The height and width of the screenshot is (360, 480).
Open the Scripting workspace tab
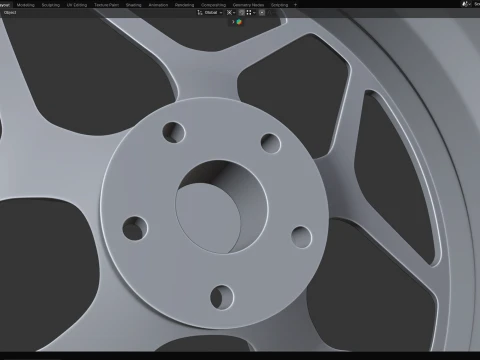tap(279, 5)
